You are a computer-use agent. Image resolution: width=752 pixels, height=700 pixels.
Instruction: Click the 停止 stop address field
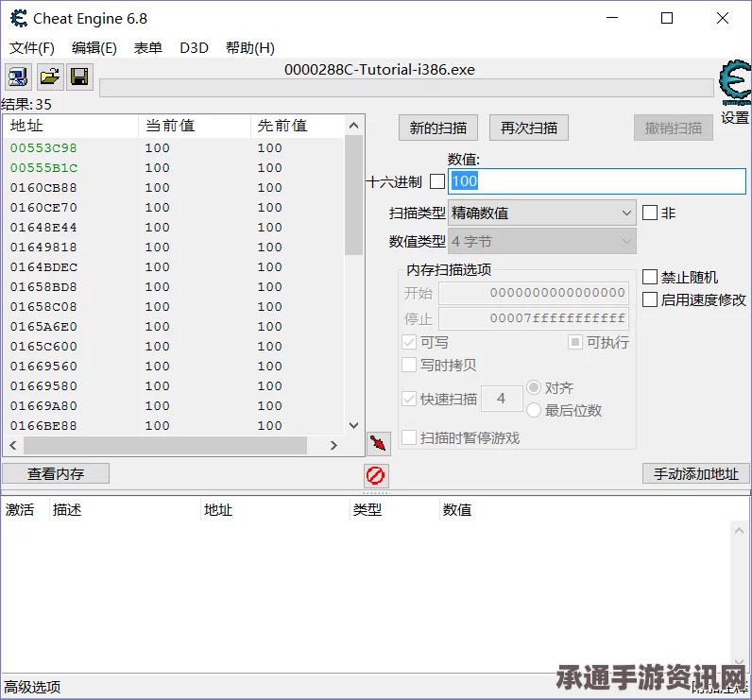pos(534,318)
